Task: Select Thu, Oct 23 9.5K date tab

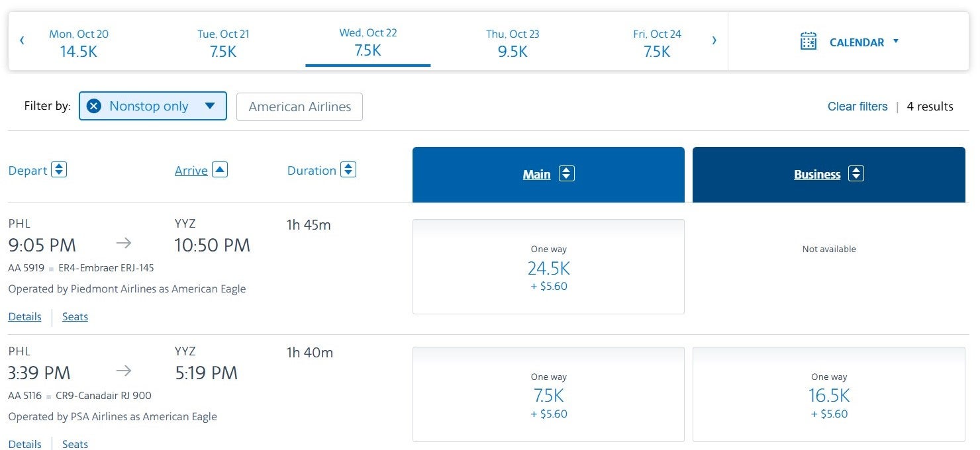Action: click(x=513, y=42)
